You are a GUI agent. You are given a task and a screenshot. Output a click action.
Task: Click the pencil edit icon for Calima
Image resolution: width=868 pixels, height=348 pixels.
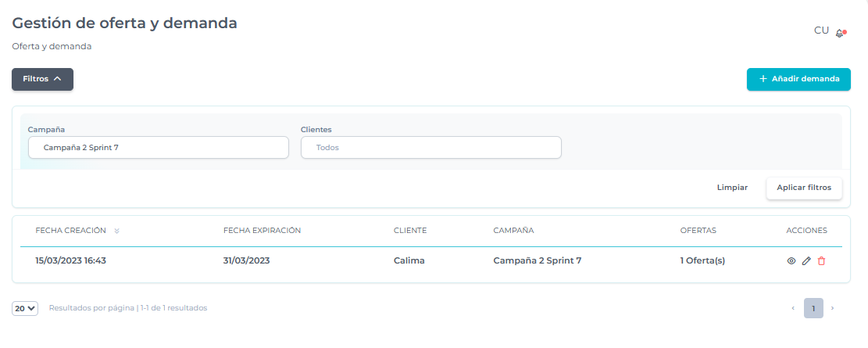806,261
